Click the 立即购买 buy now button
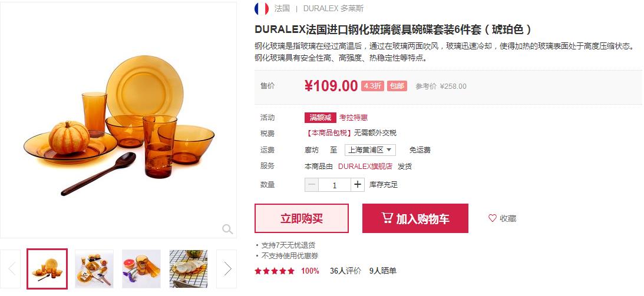 click(302, 218)
